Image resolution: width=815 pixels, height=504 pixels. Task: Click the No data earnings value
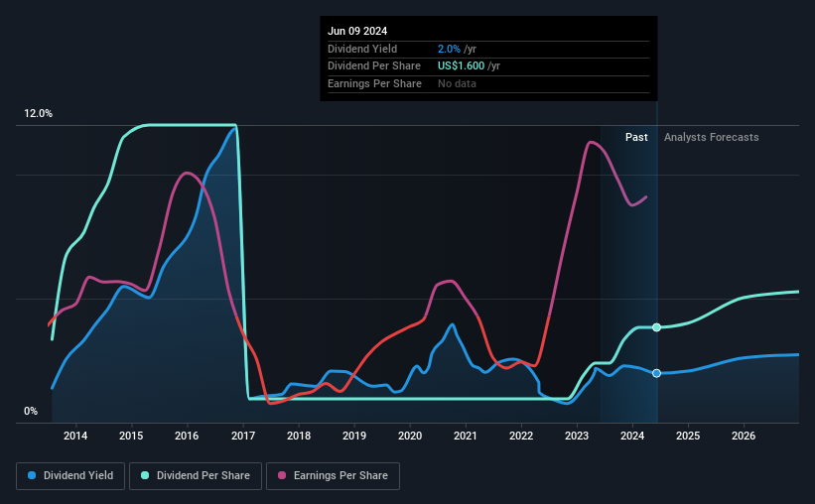click(x=457, y=83)
